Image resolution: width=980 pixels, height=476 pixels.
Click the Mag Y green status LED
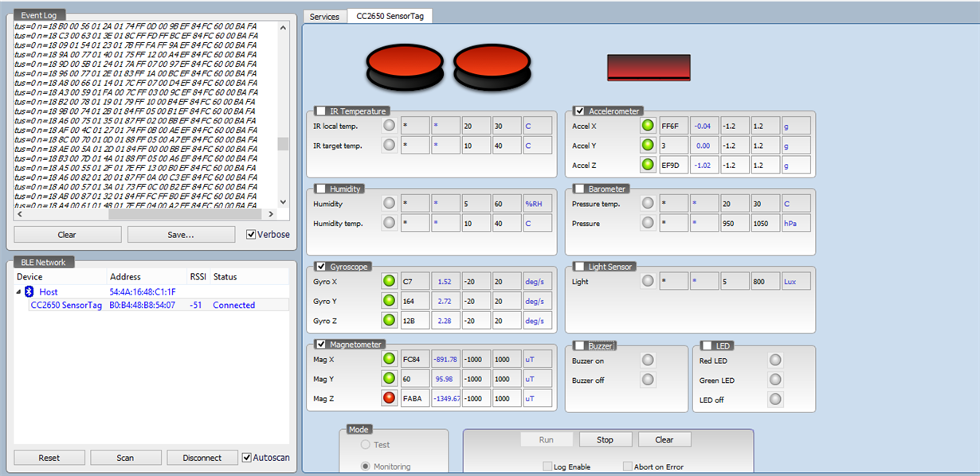click(389, 378)
